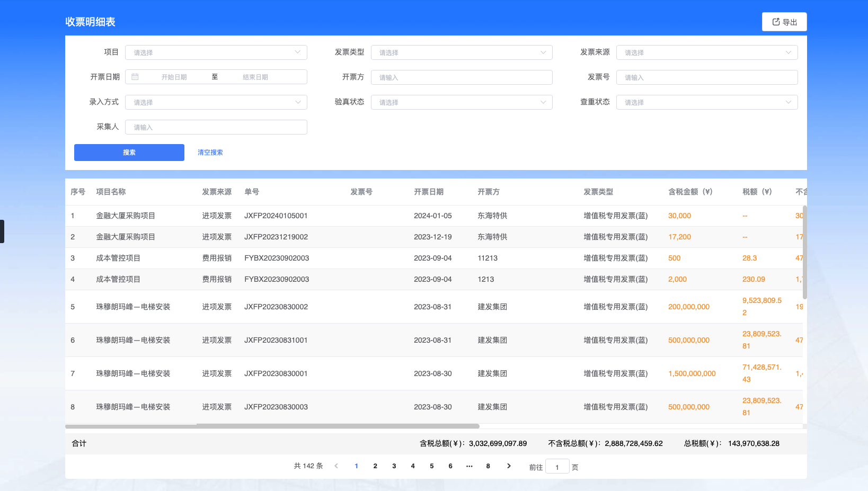Click 清空搜索 to clear all filters

click(x=209, y=152)
